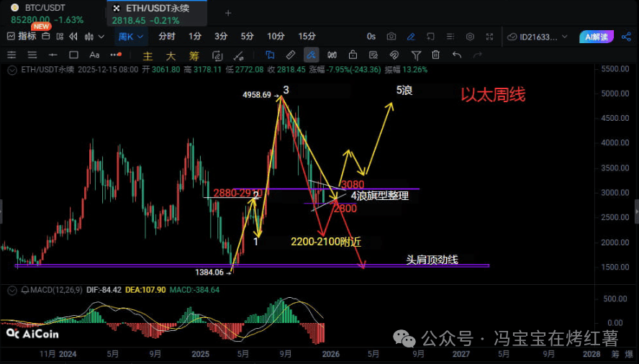Open the 指标 indicators button
Viewport: 639px width, 364px height.
click(x=22, y=37)
